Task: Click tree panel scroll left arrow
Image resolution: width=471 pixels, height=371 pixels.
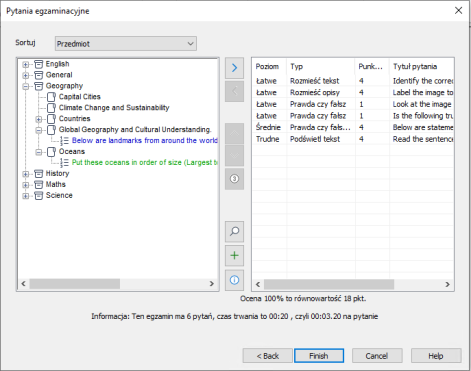Action: (x=23, y=284)
